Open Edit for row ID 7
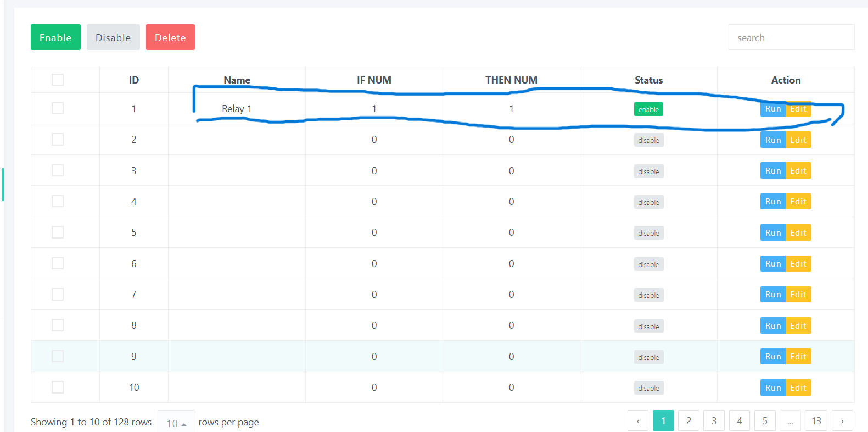 point(798,295)
